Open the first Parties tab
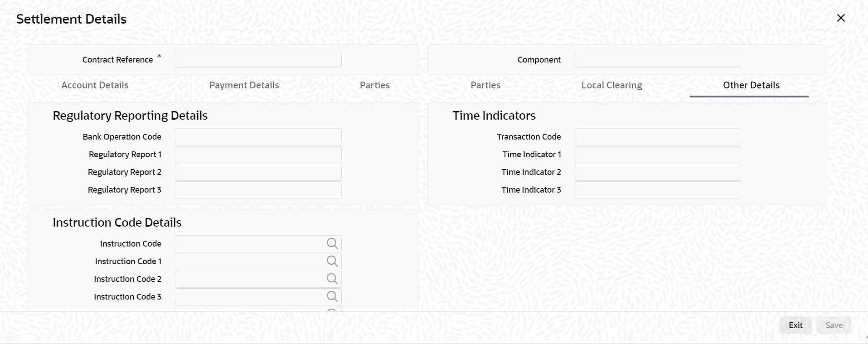The height and width of the screenshot is (344, 868). [374, 85]
